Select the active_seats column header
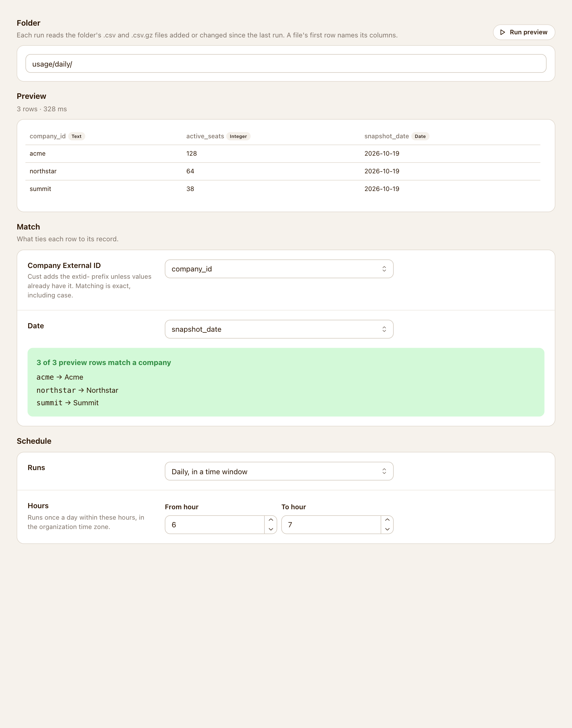This screenshot has height=728, width=572. 205,136
